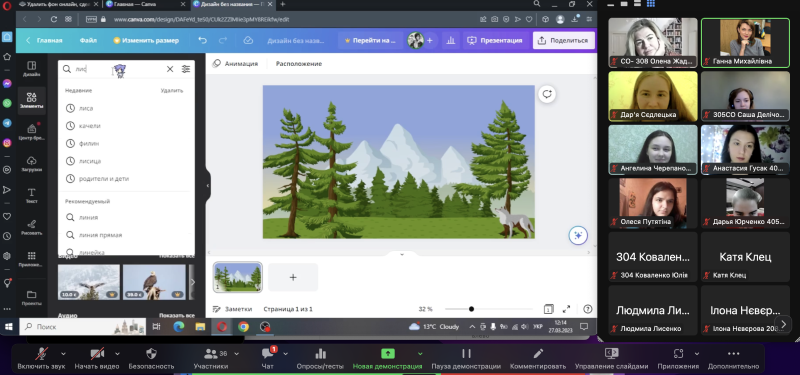
Task: Open the search filters icon
Action: click(186, 69)
